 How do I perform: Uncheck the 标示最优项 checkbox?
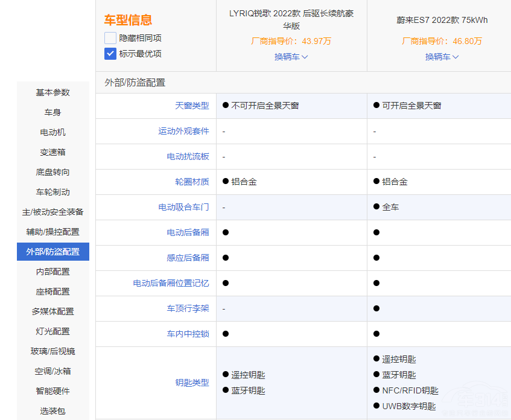coord(110,54)
